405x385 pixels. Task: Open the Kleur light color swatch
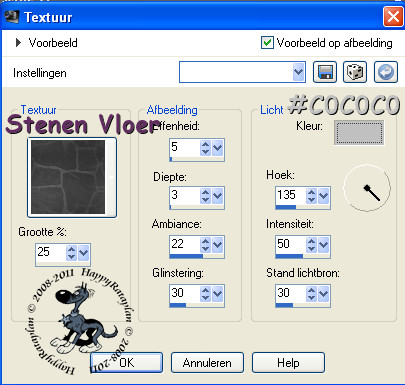click(x=359, y=133)
